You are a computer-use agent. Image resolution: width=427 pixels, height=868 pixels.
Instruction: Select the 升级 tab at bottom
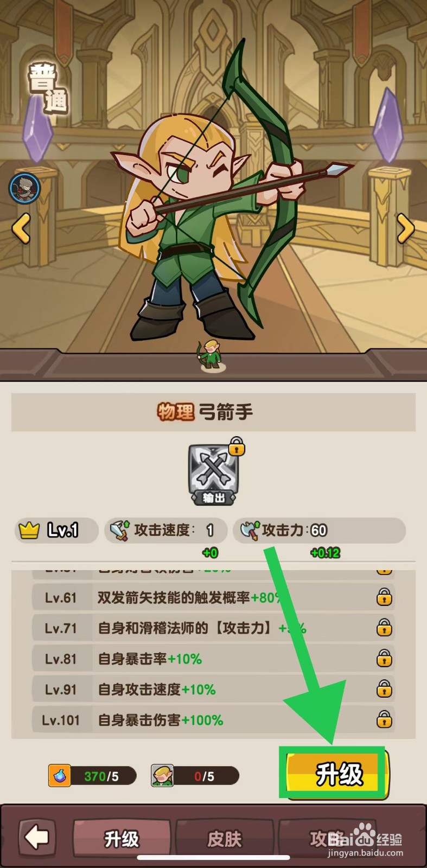point(122,839)
